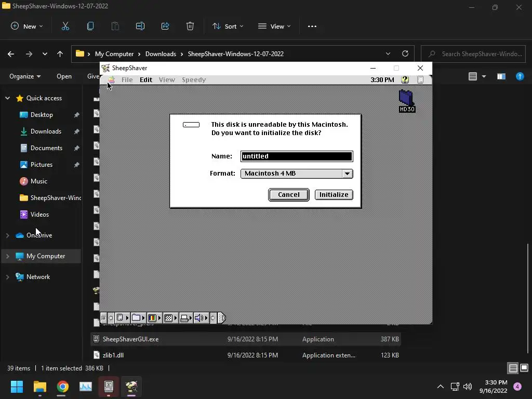Open the File menu in Mac OS
Image resolution: width=532 pixels, height=399 pixels.
point(127,79)
